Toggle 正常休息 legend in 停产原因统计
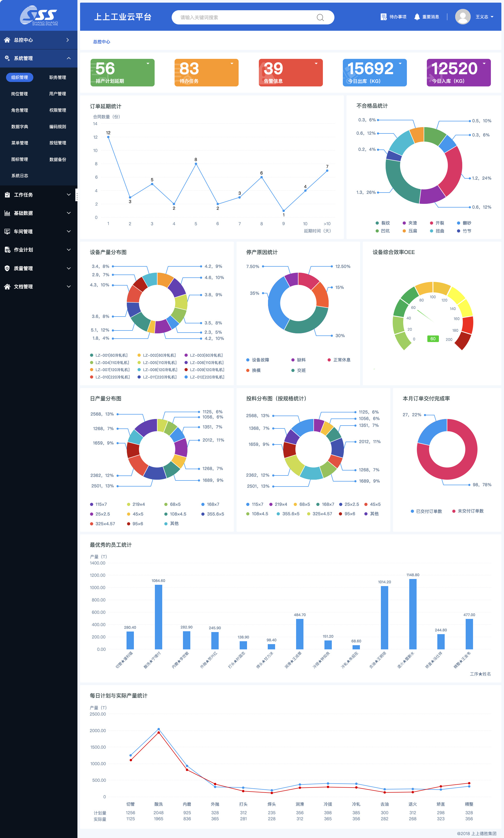This screenshot has height=838, width=504. point(339,360)
